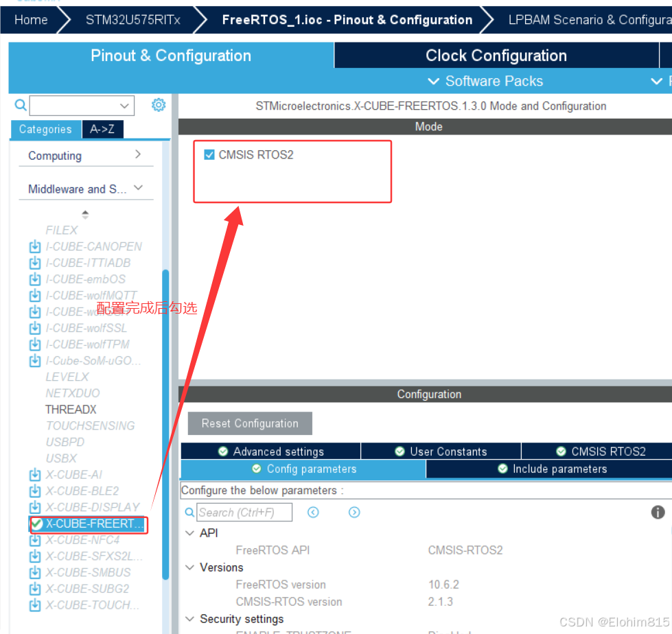Click the sort arrows above FILEX list
The height and width of the screenshot is (634, 672).
[x=85, y=215]
